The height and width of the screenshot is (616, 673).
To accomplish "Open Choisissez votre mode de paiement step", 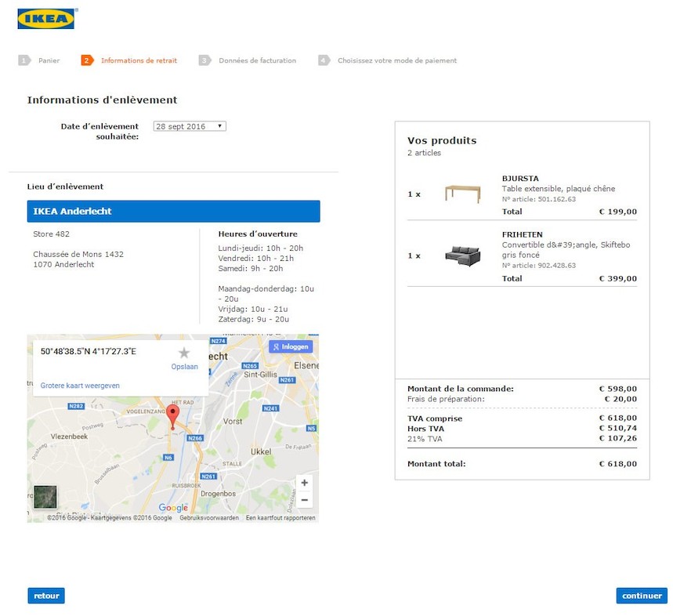I will pos(397,60).
